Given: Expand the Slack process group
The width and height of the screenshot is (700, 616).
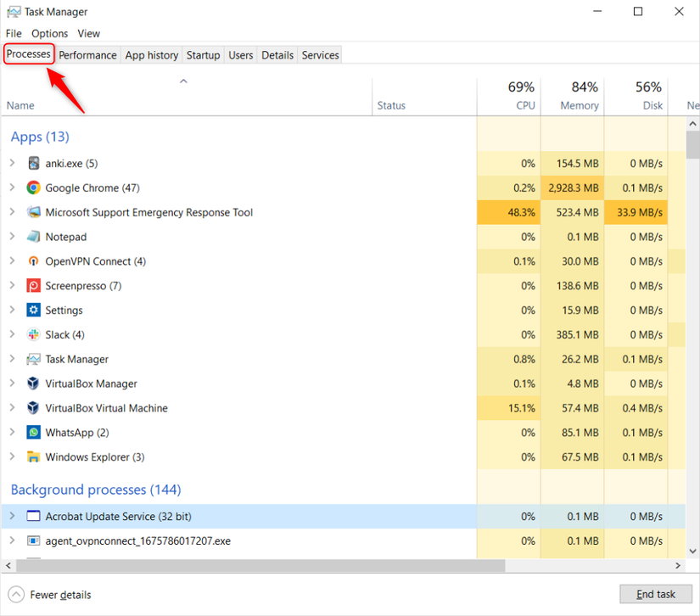Looking at the screenshot, I should (14, 334).
